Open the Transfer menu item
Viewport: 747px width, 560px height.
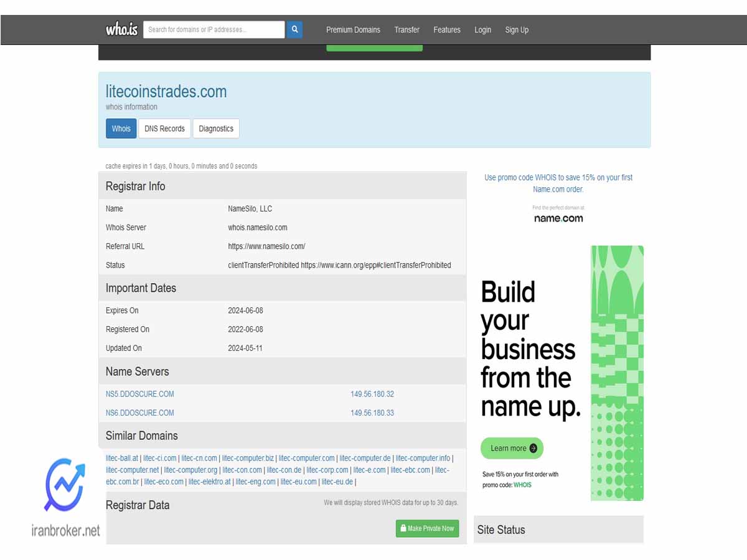point(407,30)
